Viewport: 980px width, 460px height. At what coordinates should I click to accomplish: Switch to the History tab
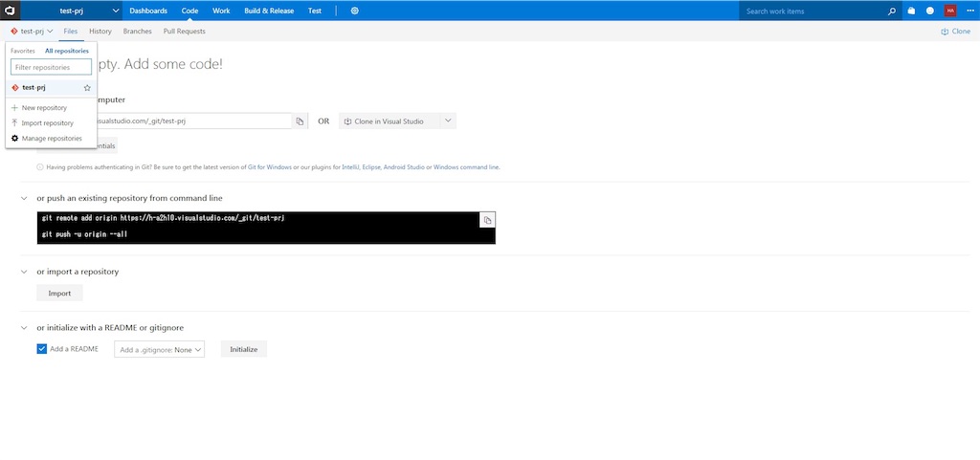click(x=100, y=32)
